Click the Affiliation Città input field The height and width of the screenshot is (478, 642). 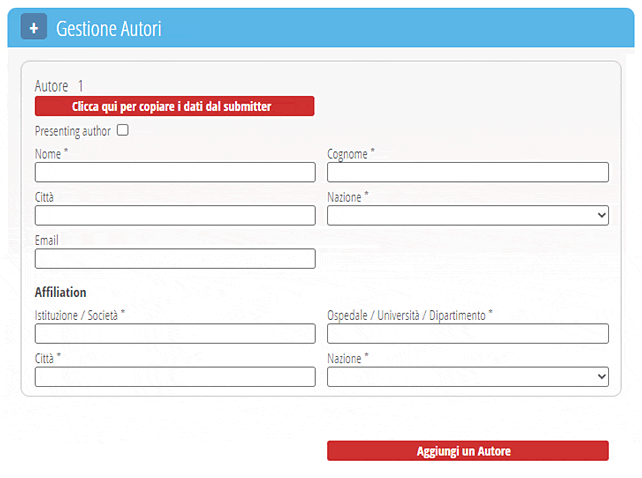click(175, 377)
